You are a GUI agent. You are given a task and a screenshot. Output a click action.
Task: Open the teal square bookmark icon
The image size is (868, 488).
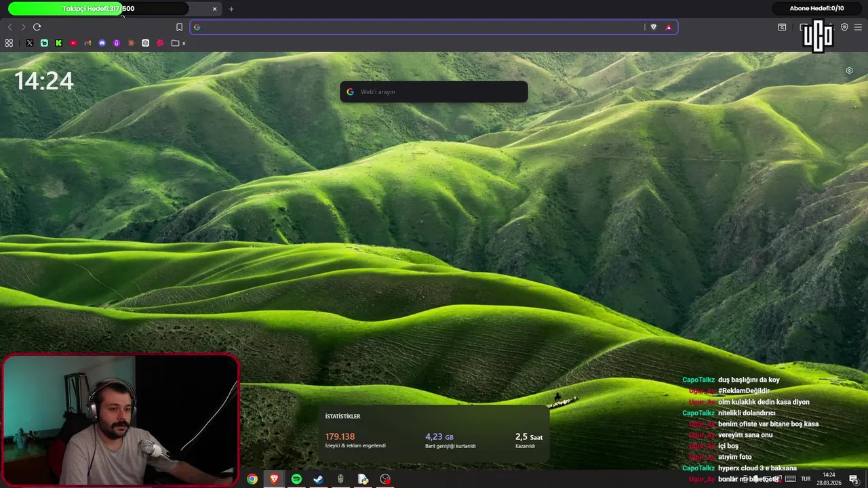[44, 43]
